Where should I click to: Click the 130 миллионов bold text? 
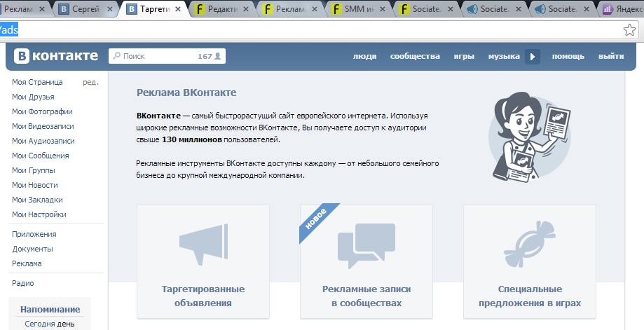(x=192, y=139)
